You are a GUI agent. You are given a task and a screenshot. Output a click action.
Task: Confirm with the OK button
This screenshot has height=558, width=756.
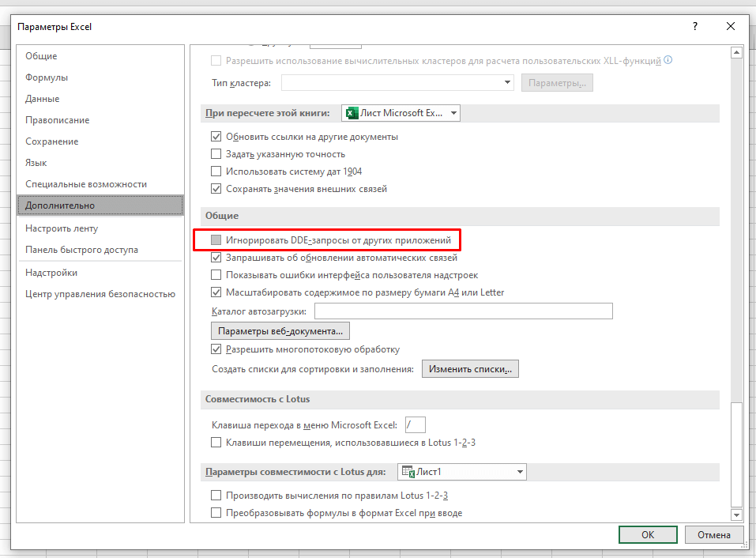[x=648, y=534]
